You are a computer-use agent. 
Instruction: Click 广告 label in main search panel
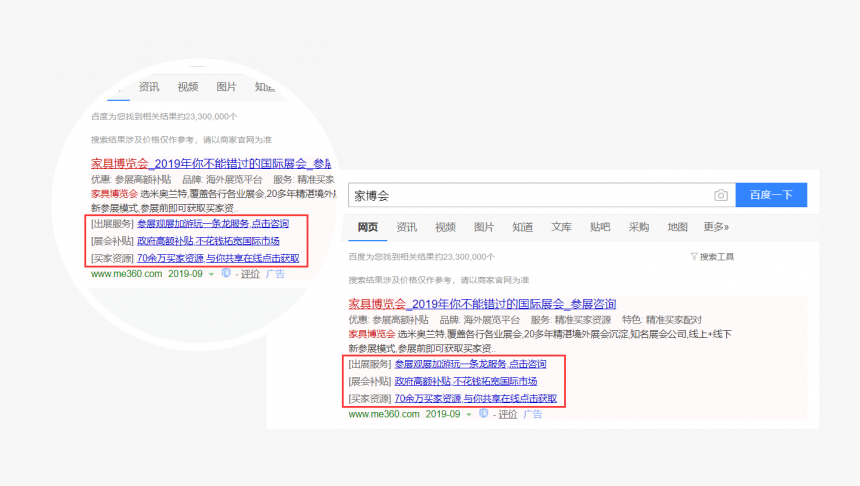[x=533, y=415]
